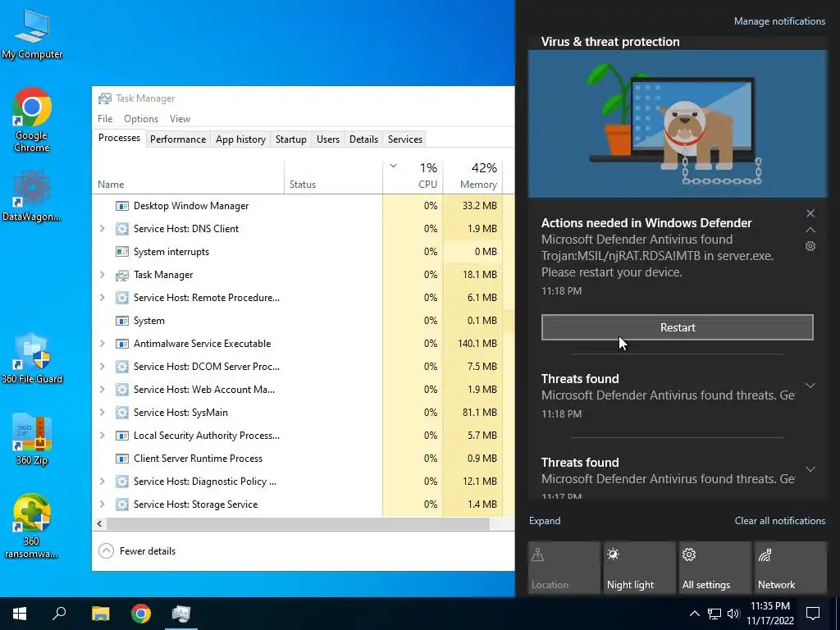
Task: Click horizontal scrollbar in Task Manager
Action: click(298, 524)
